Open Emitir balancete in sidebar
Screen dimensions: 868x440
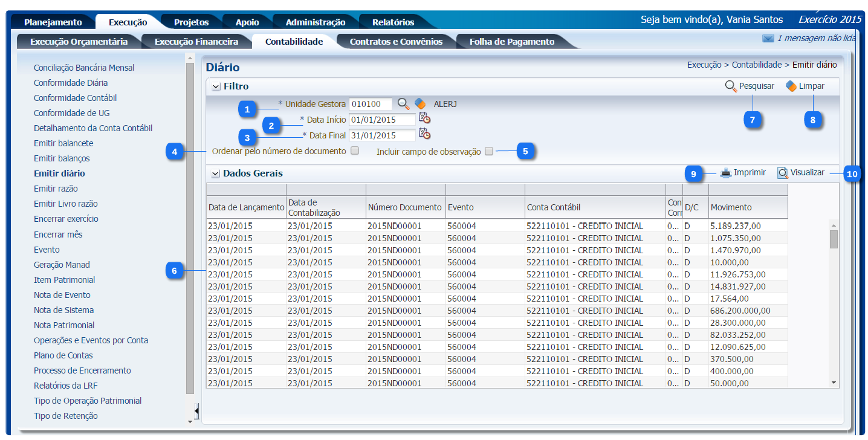[x=63, y=143]
